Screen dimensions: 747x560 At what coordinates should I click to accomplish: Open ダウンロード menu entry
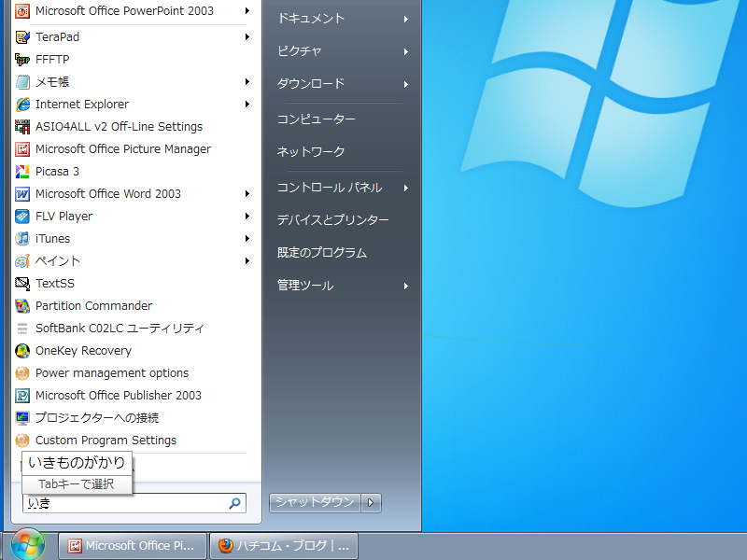pyautogui.click(x=311, y=83)
